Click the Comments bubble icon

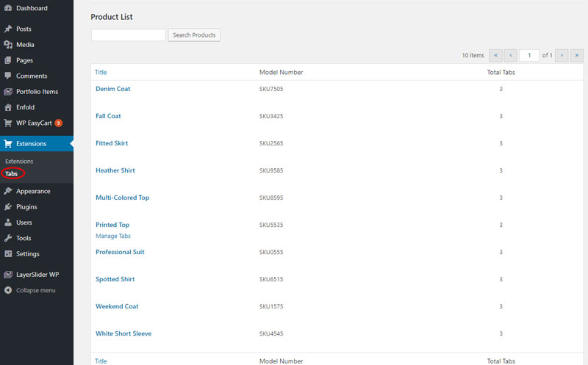coord(8,76)
